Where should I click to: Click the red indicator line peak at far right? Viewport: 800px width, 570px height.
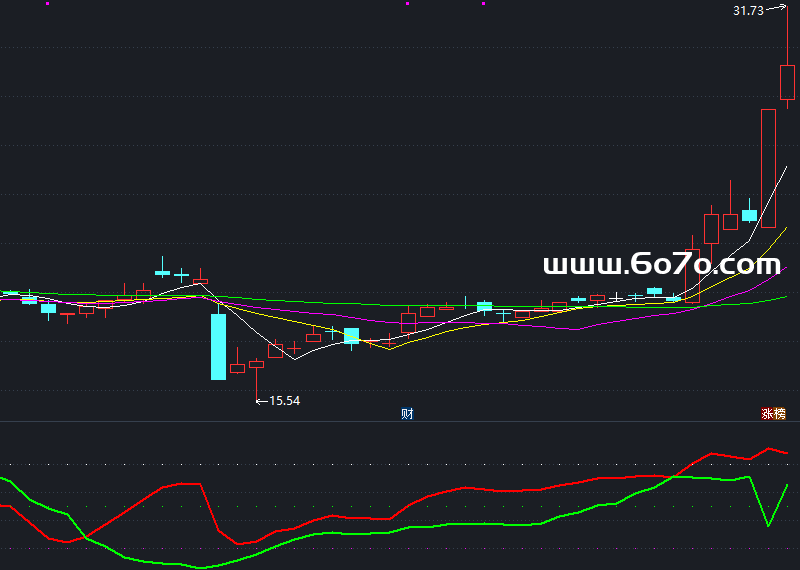769,449
